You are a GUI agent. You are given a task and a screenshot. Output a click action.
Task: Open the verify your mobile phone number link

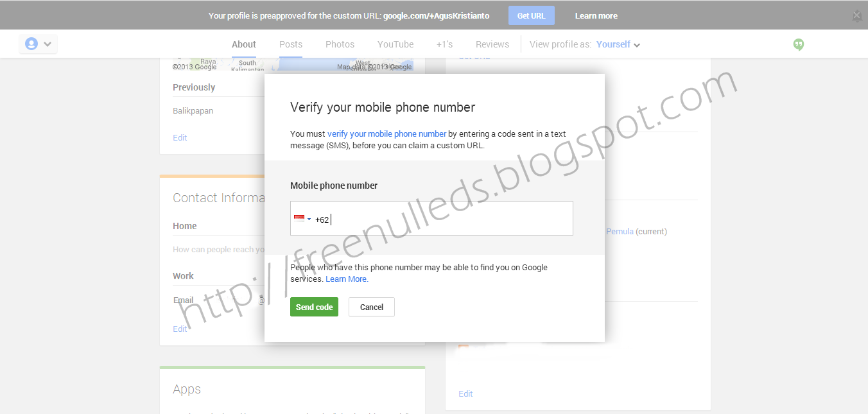pyautogui.click(x=386, y=134)
